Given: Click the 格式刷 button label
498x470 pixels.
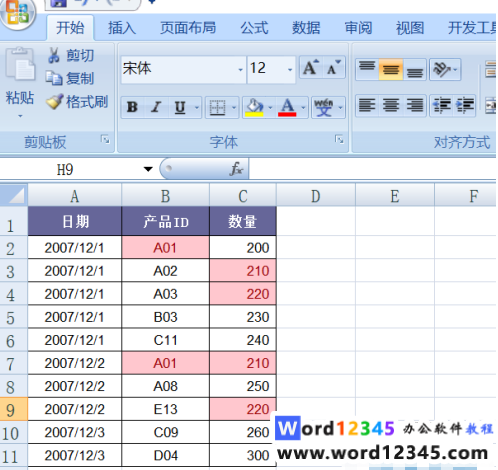Looking at the screenshot, I should click(x=87, y=102).
